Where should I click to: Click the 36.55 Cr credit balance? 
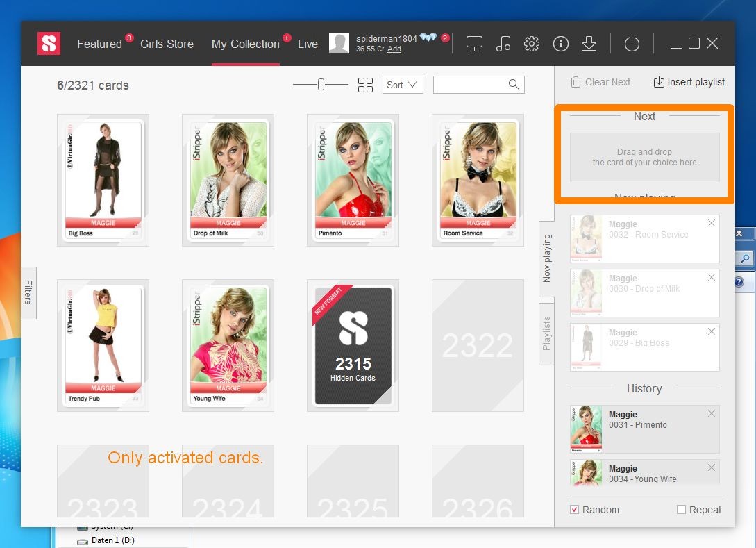[x=370, y=49]
